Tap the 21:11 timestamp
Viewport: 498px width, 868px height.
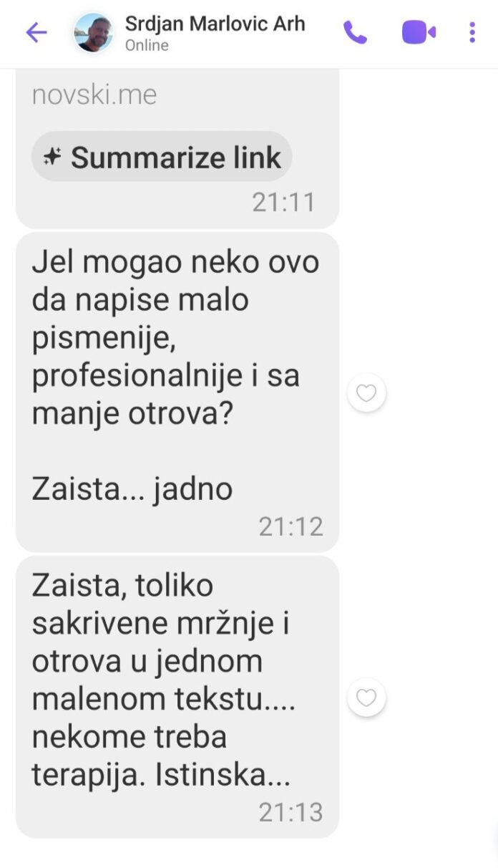coord(283,203)
